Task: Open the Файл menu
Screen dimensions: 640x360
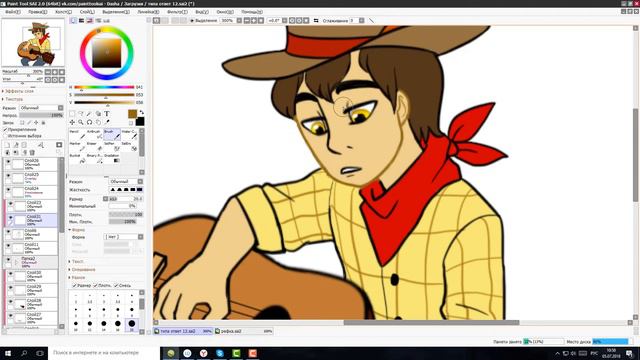Action: tap(12, 12)
